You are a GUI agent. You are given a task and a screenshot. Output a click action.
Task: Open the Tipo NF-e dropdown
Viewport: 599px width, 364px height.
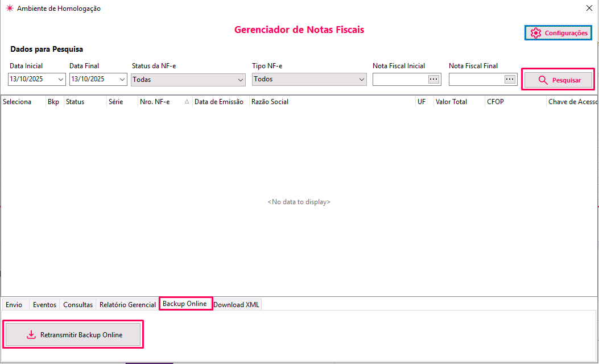coord(362,80)
